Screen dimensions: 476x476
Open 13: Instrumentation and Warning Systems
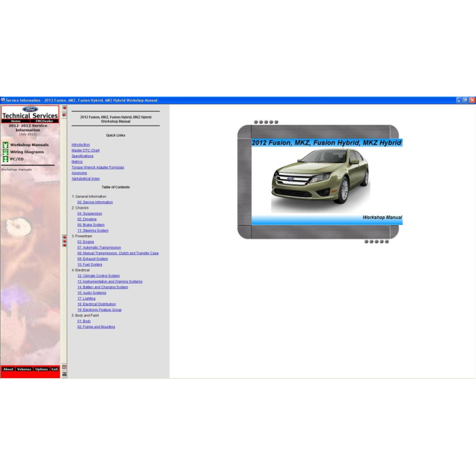(110, 282)
